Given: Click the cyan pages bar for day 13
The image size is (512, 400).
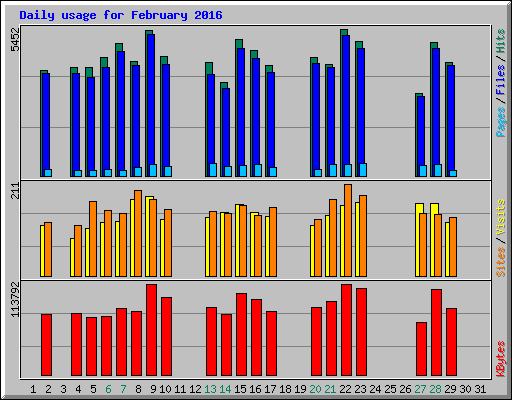Looking at the screenshot, I should 213,170.
